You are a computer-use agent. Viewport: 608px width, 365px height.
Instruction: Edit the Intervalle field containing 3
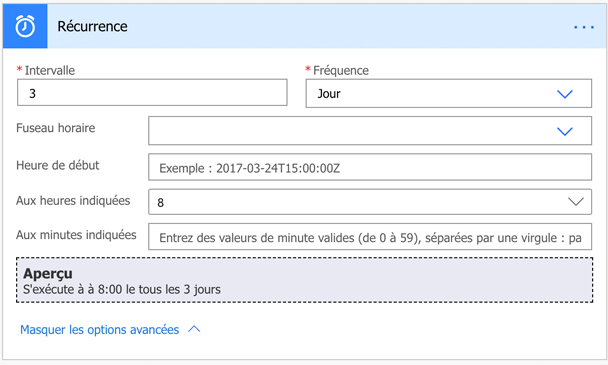[152, 93]
